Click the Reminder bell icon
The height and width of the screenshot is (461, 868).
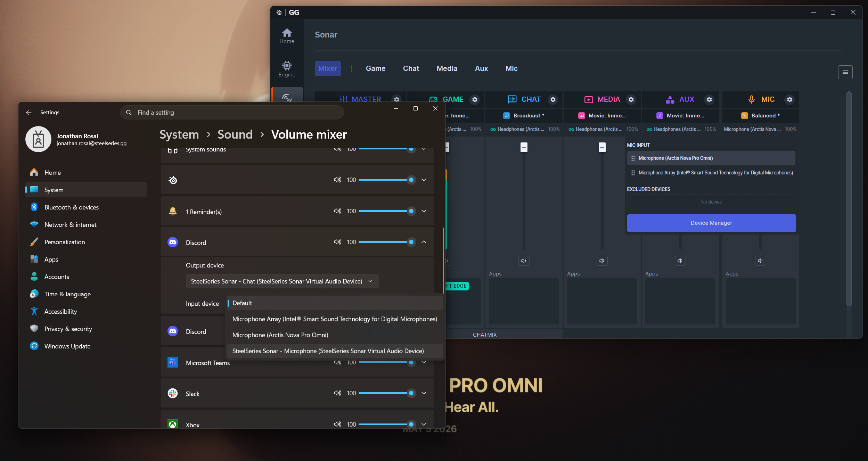point(173,211)
